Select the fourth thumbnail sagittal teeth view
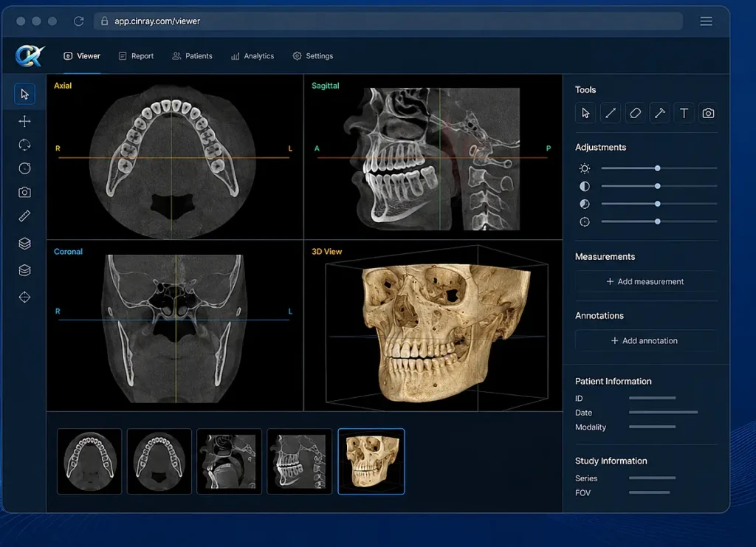This screenshot has height=547, width=756. coord(300,461)
